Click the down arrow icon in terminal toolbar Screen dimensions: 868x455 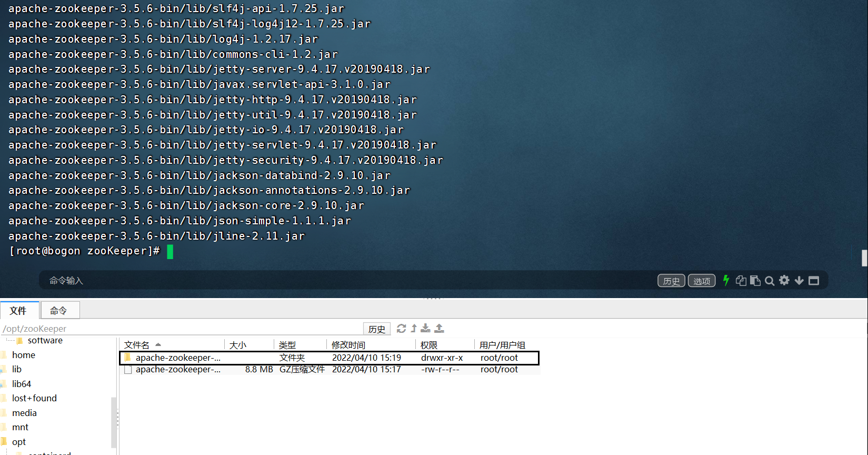tap(799, 281)
